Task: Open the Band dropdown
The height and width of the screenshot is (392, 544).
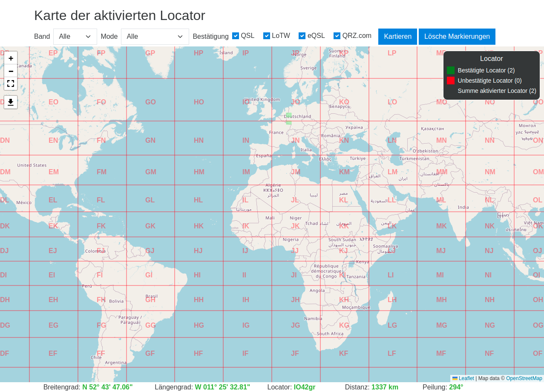Action: (75, 37)
